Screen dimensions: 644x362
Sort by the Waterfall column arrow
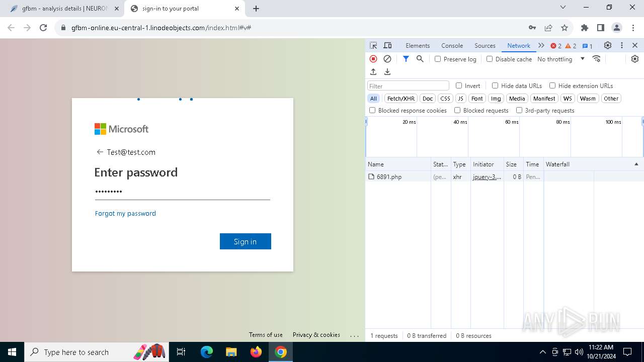636,164
